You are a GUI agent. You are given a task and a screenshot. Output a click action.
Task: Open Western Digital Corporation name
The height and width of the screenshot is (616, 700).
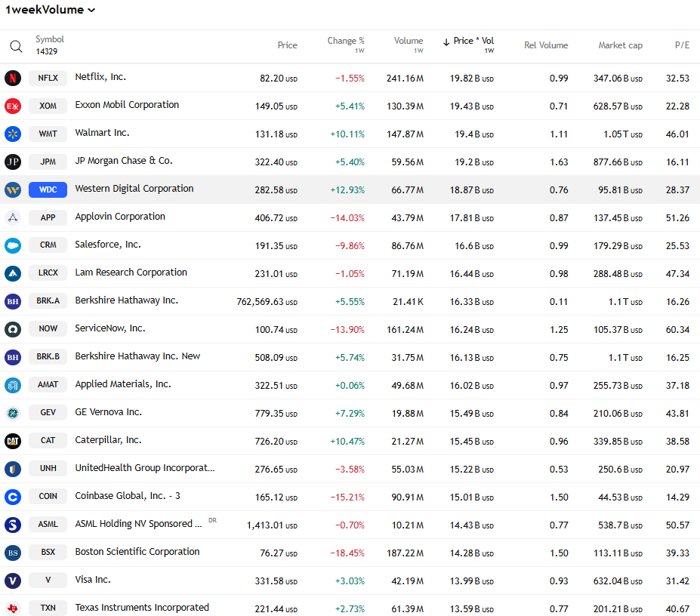click(134, 189)
